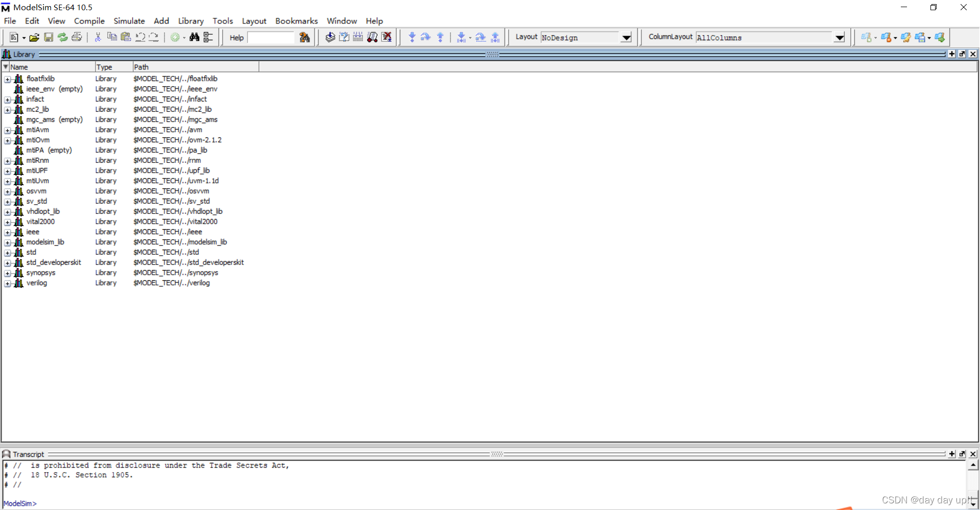Image resolution: width=980 pixels, height=510 pixels.
Task: Open the ColumnLayout AllColumns dropdown
Action: coord(840,37)
